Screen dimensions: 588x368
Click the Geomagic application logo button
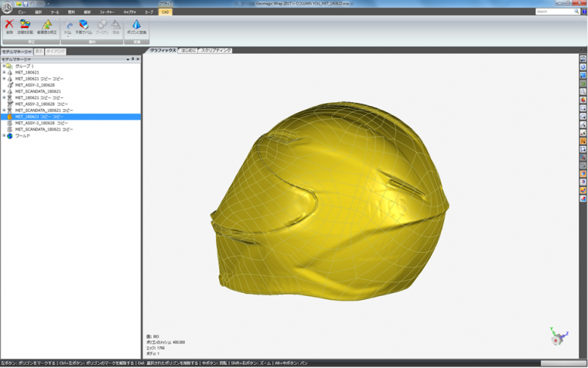(x=7, y=8)
